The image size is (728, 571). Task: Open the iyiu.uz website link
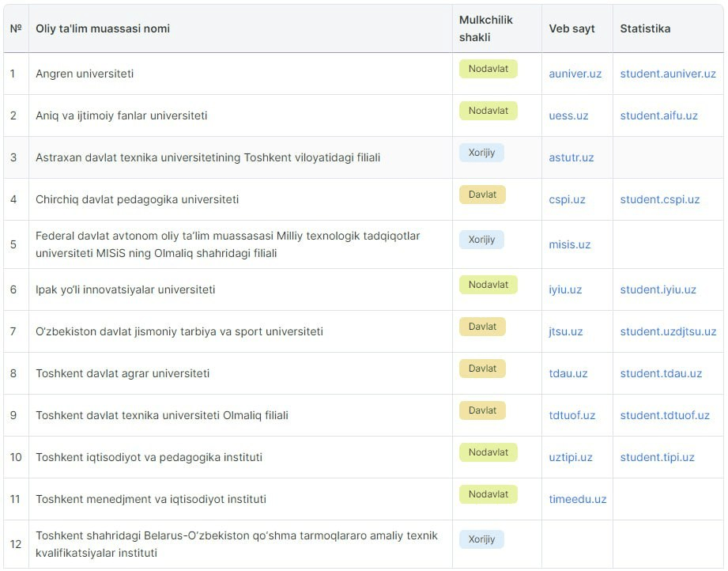coord(565,289)
